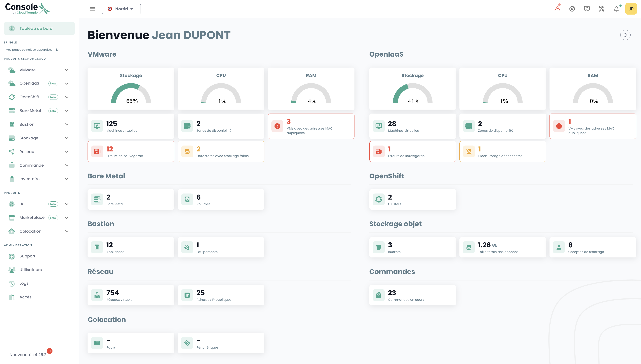Open the 23 Commandes en cours card
Viewport: 641px width, 364px height.
(412, 295)
